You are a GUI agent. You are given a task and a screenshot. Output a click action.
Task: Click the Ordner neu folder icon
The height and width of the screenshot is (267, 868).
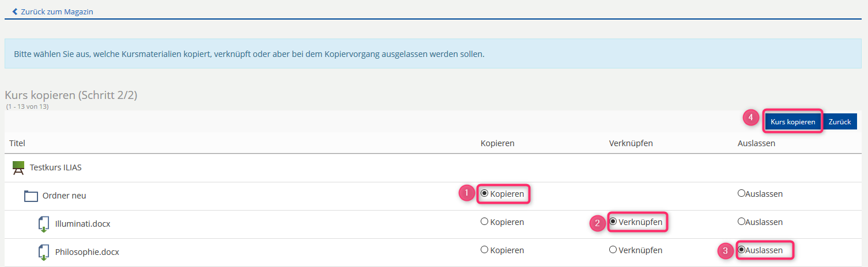click(x=31, y=196)
